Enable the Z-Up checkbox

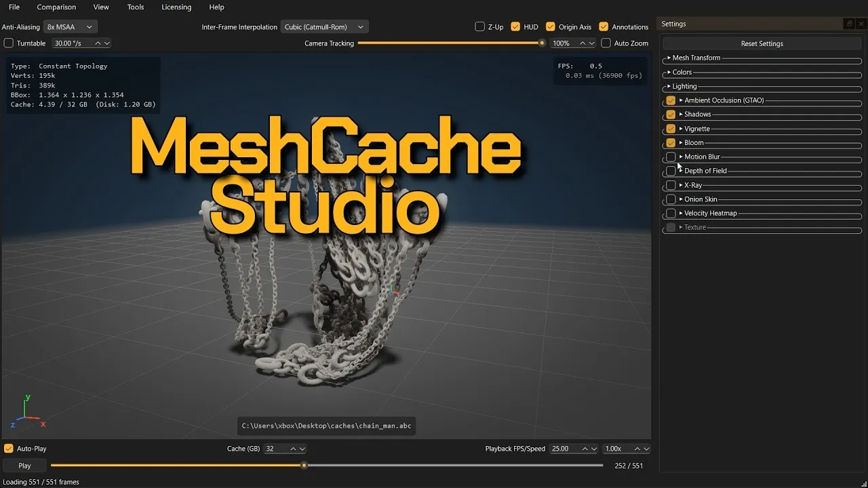tap(480, 27)
